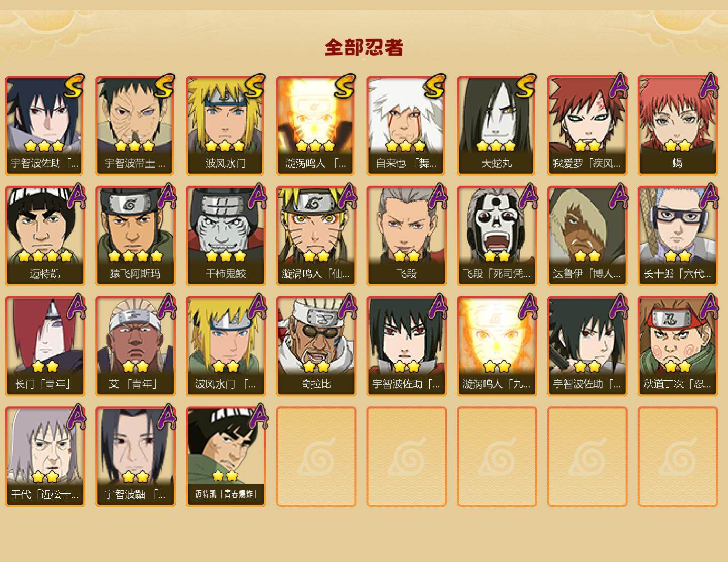Open the 大蛇丸 ninja card
728x562 pixels.
[x=497, y=125]
